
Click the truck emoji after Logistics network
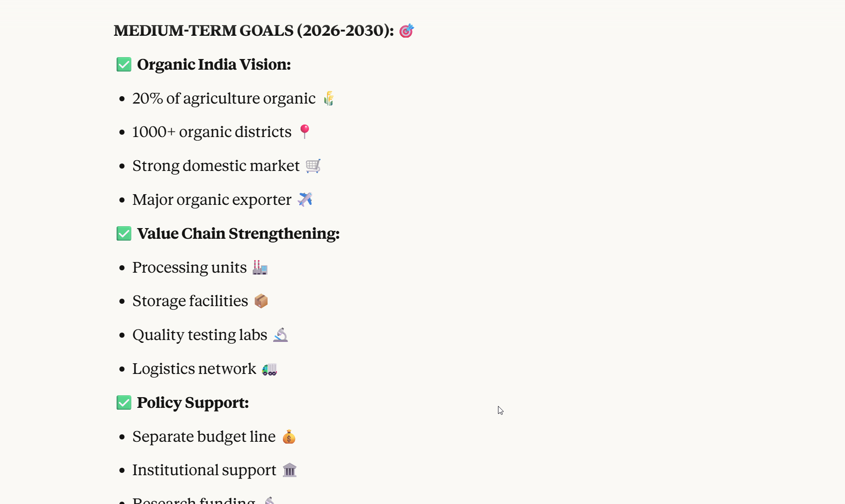coord(269,369)
